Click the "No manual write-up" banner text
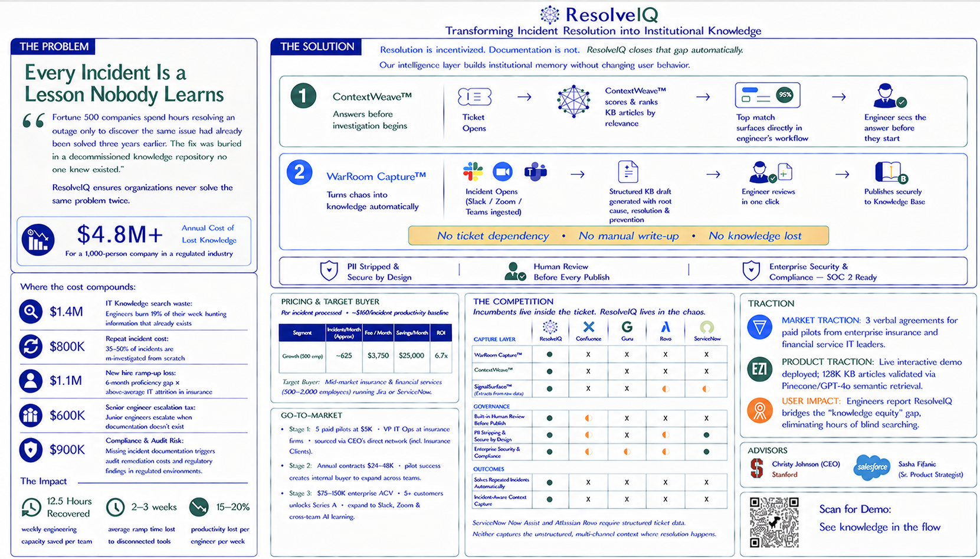 629,236
